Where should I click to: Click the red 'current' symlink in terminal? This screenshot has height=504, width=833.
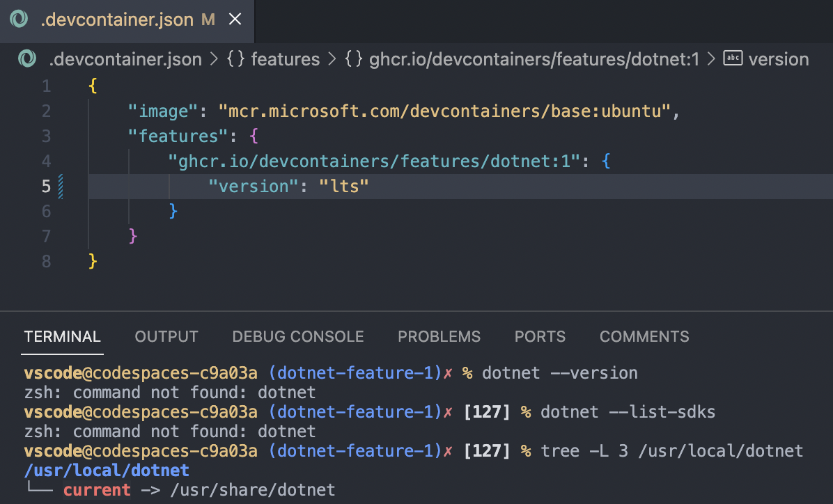point(97,489)
